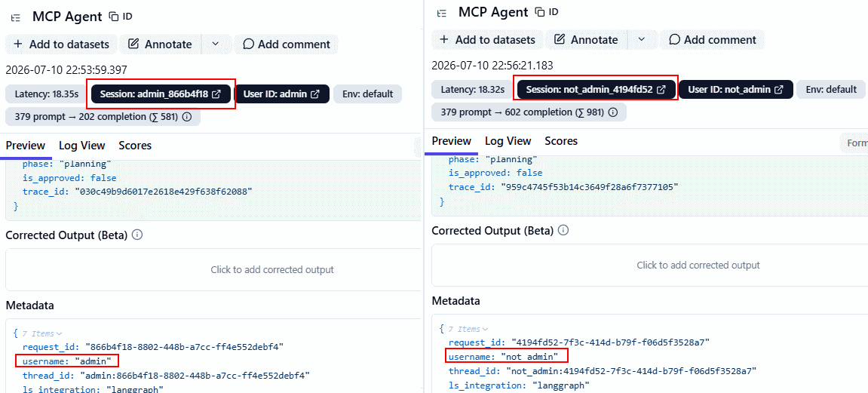Expand the left Annotate dropdown arrow
Image resolution: width=868 pixels, height=393 pixels.
point(216,45)
